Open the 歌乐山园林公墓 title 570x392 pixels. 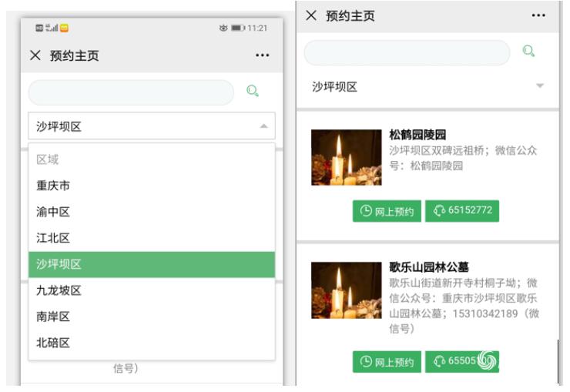click(429, 267)
